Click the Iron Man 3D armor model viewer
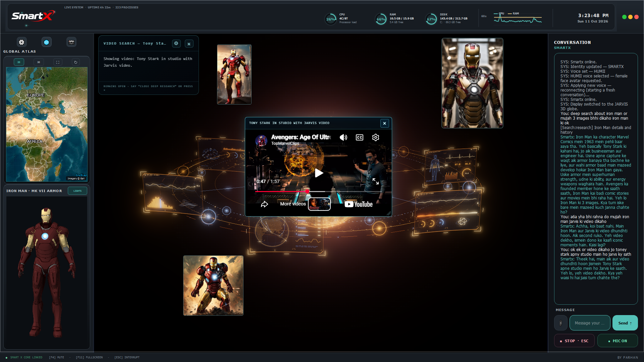The image size is (644, 362). pos(47,272)
